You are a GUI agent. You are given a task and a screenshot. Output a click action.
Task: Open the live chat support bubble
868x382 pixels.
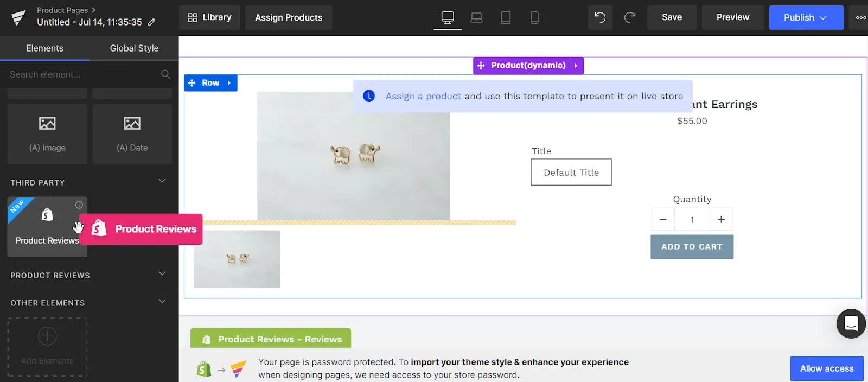(851, 323)
